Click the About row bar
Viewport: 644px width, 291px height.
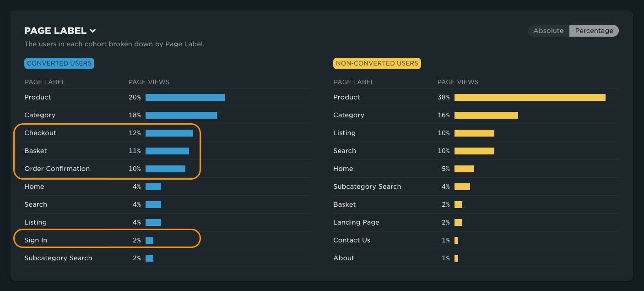(x=456, y=258)
